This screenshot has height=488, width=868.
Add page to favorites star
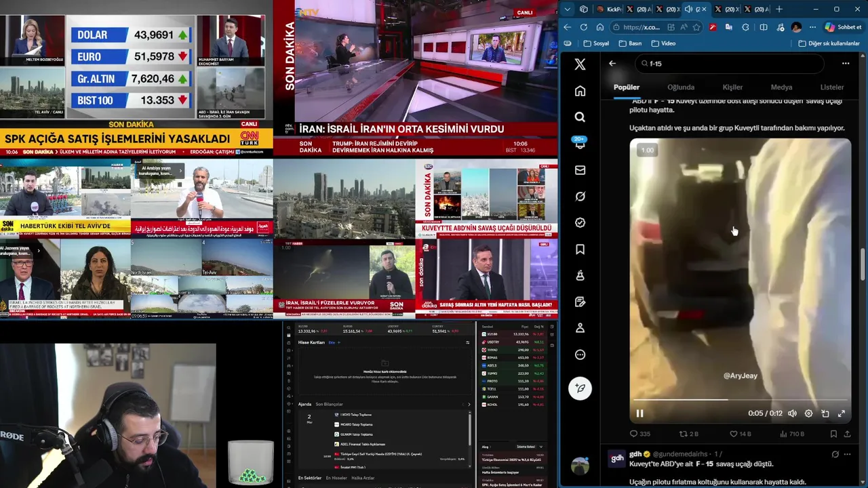point(696,27)
